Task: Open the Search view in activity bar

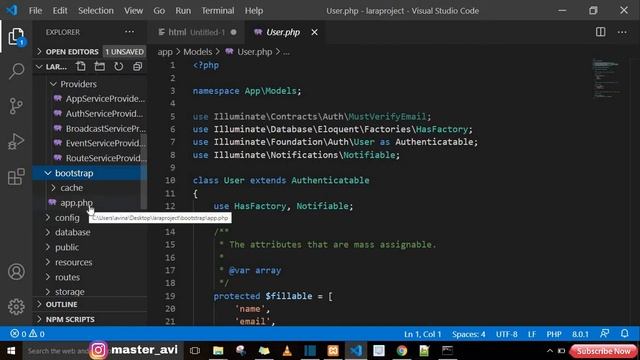Action: coord(16,71)
